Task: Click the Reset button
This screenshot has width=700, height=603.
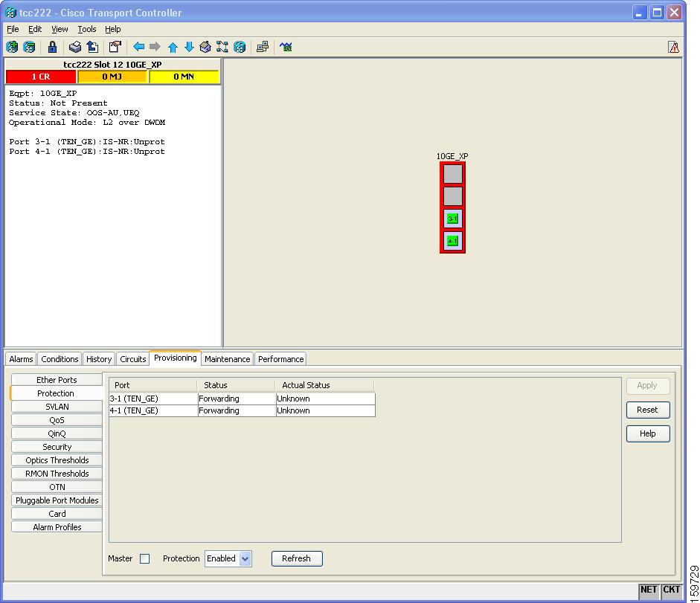Action: 648,410
